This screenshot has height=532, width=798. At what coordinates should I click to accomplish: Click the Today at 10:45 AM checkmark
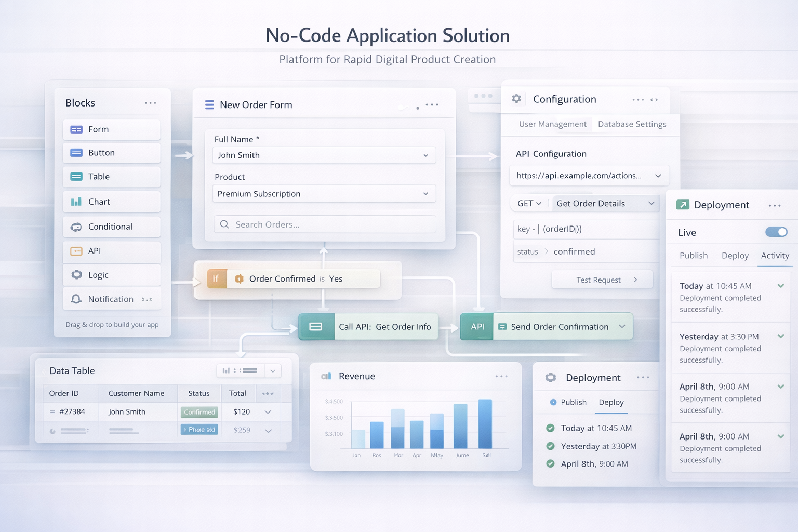tap(550, 428)
